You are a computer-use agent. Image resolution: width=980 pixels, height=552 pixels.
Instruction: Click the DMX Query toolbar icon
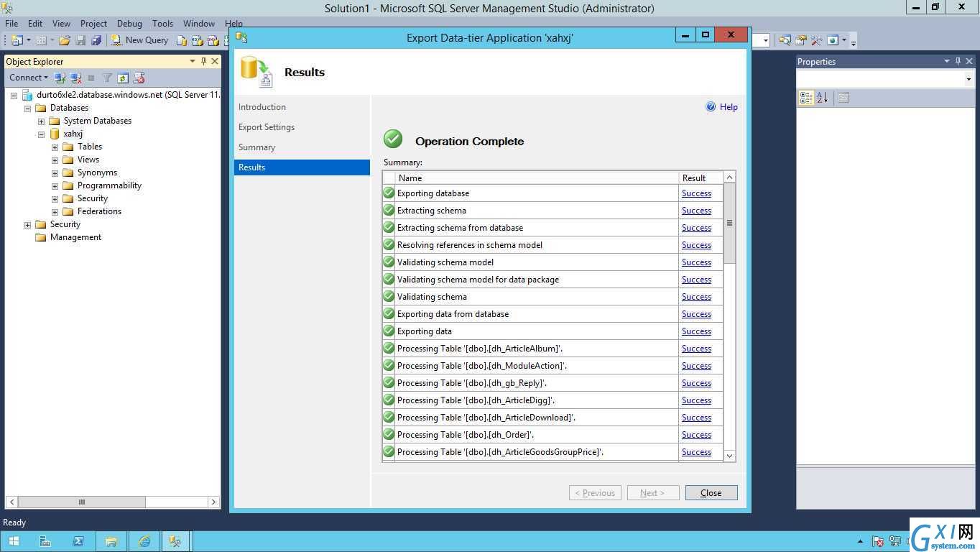213,40
